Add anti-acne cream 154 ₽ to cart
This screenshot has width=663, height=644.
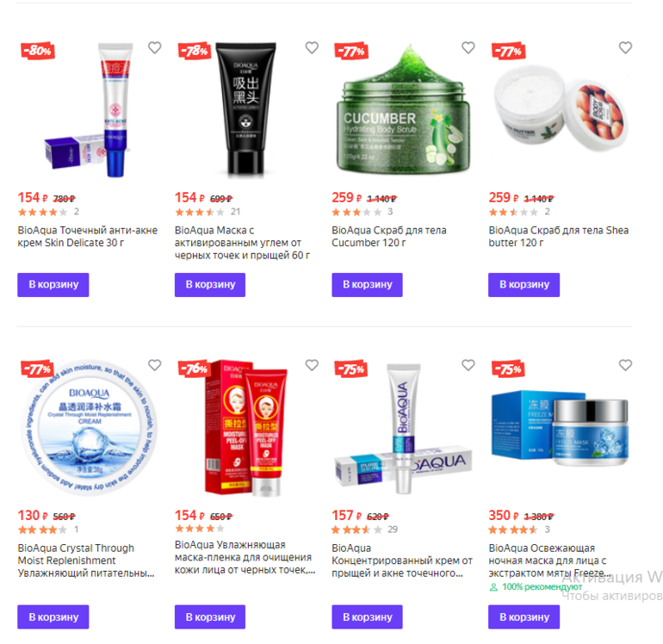pos(53,285)
